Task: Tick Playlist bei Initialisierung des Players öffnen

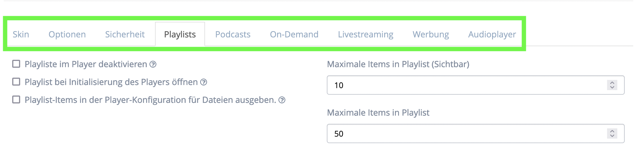Action: click(16, 82)
